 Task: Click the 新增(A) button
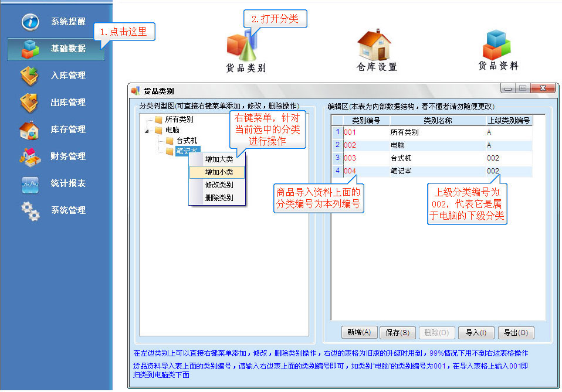coord(359,333)
